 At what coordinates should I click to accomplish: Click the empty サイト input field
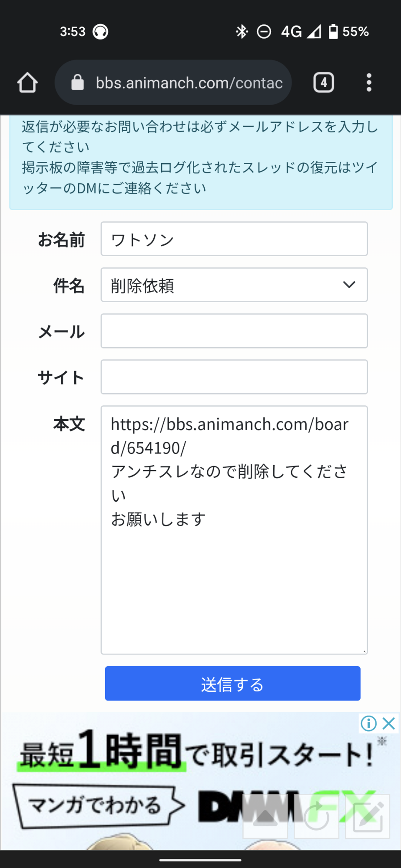pyautogui.click(x=234, y=377)
